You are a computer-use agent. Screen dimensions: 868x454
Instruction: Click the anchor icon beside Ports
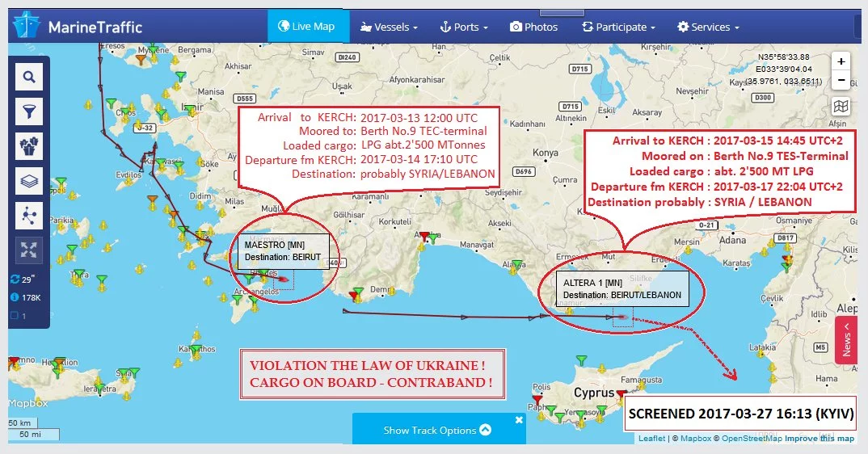[445, 27]
